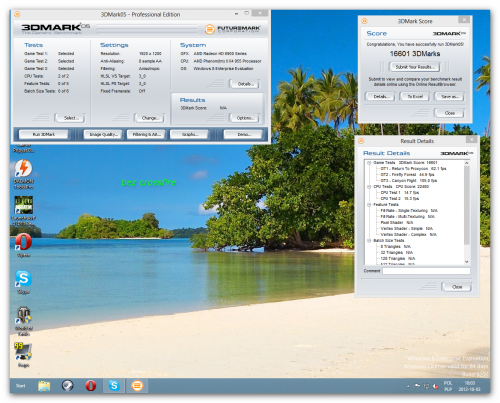Click the Futuremark logo in 3DMark05

[233, 29]
